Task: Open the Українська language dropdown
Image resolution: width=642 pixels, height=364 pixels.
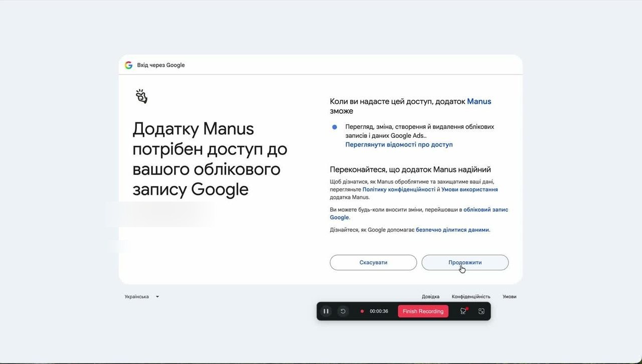Action: (x=142, y=297)
